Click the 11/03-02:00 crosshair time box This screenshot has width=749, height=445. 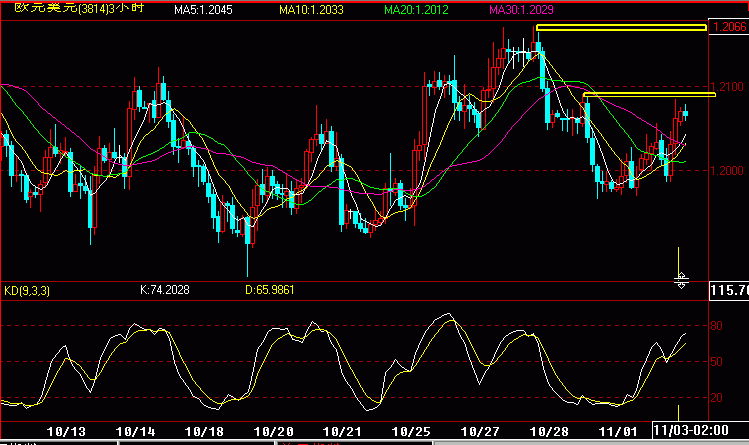pyautogui.click(x=700, y=430)
